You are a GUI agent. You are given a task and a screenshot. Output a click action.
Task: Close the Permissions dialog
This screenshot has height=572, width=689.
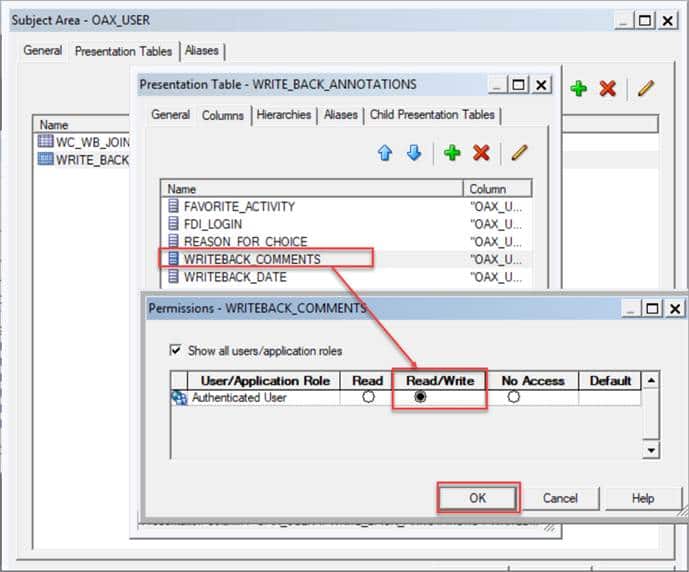[x=674, y=309]
